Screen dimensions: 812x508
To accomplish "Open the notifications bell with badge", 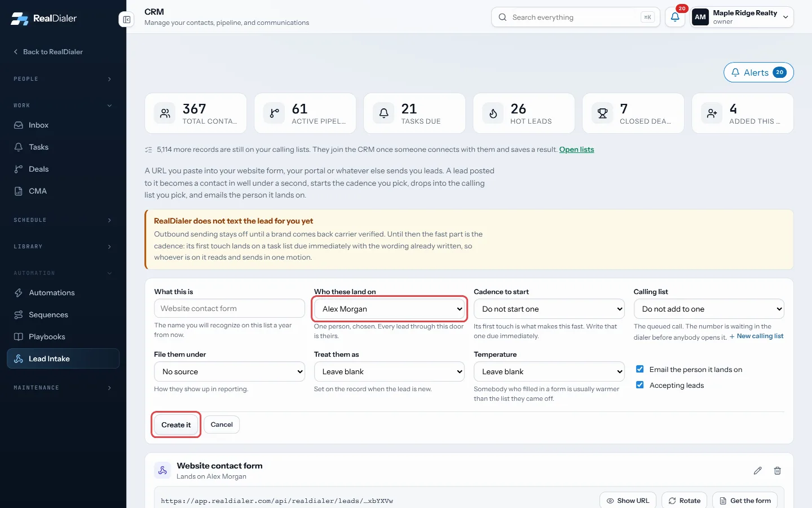I will [x=675, y=17].
